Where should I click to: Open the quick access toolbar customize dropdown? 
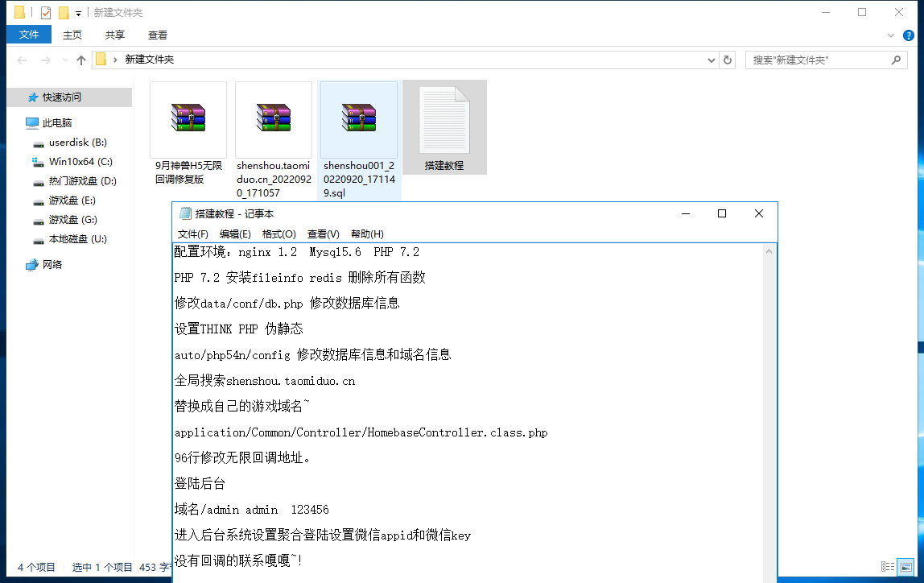point(78,13)
